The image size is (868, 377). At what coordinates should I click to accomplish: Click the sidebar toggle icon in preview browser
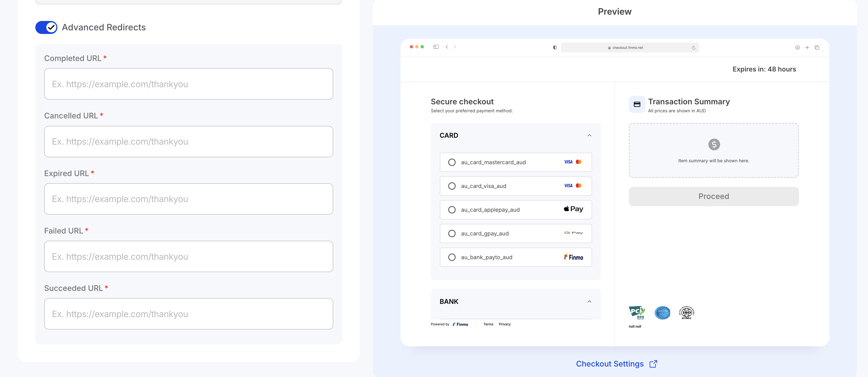[436, 47]
